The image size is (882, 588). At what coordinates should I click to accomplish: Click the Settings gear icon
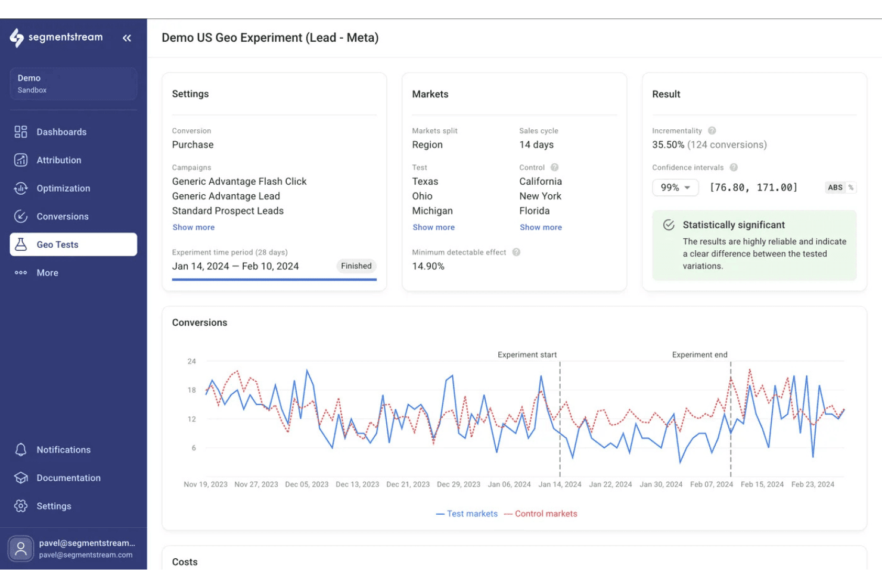pos(21,506)
